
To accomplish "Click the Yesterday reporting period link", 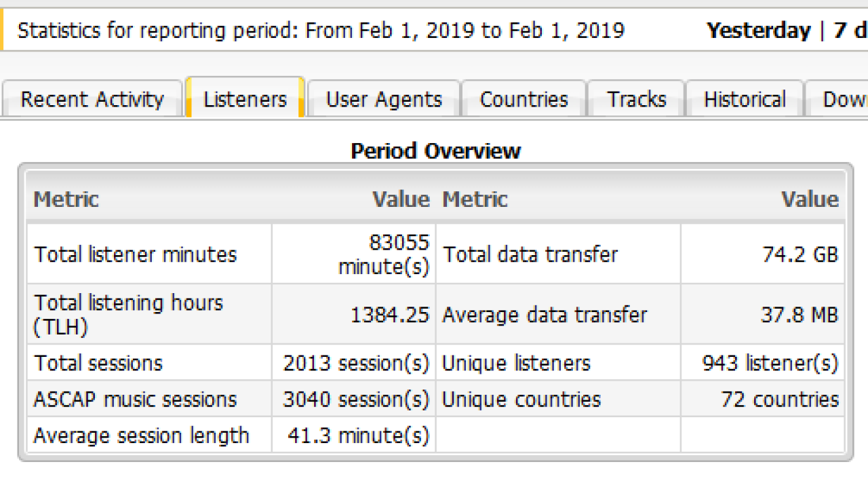I will 758,31.
